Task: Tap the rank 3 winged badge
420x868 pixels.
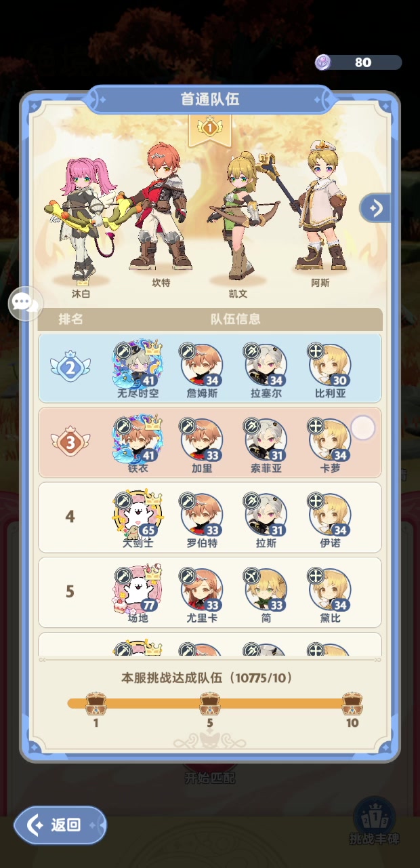Action: (70, 442)
